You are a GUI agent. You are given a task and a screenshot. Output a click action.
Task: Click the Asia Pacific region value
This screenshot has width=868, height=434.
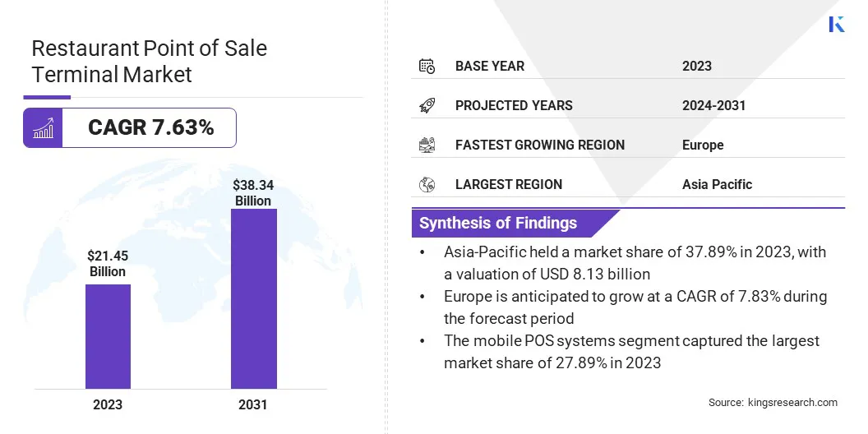tap(717, 184)
